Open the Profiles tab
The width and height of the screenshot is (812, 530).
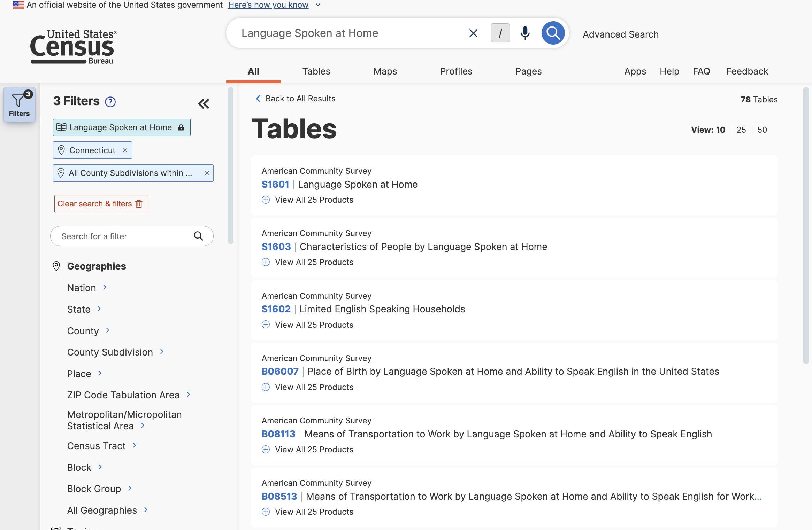click(x=456, y=71)
